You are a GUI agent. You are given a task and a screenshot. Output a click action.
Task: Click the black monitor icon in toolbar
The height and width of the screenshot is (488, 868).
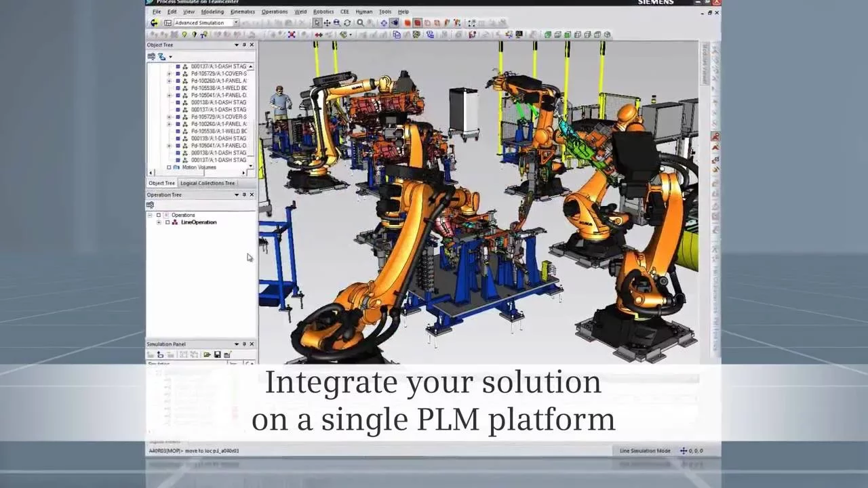coord(519,35)
